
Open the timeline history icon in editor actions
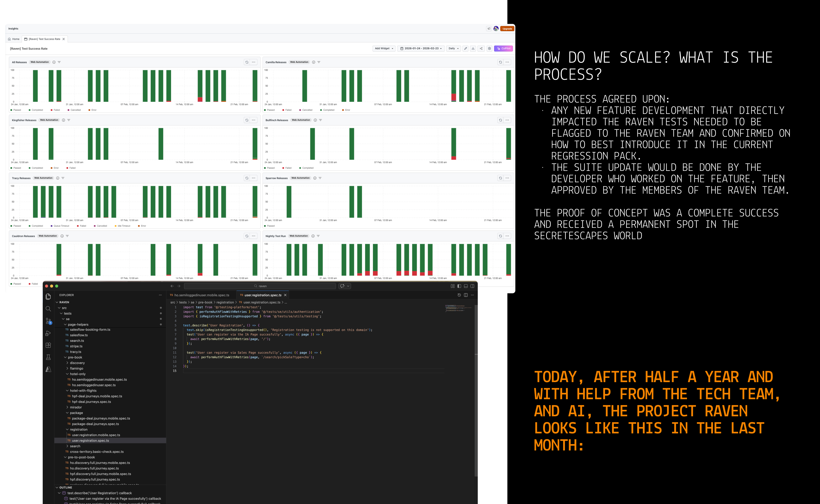459,295
